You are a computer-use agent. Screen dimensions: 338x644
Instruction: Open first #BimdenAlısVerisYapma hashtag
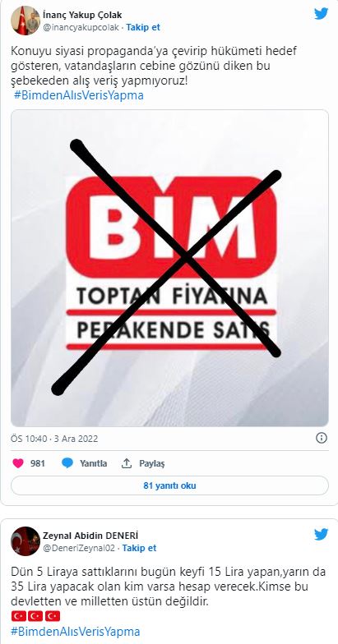click(x=79, y=95)
